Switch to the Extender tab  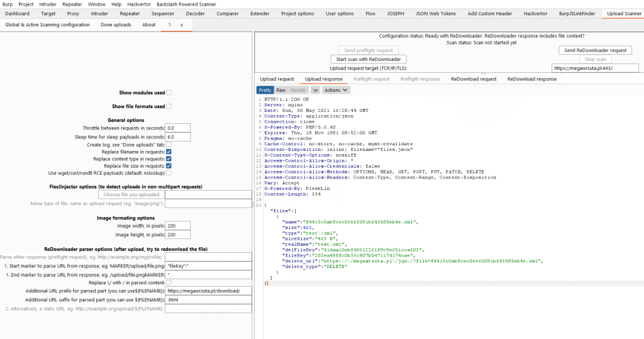260,14
